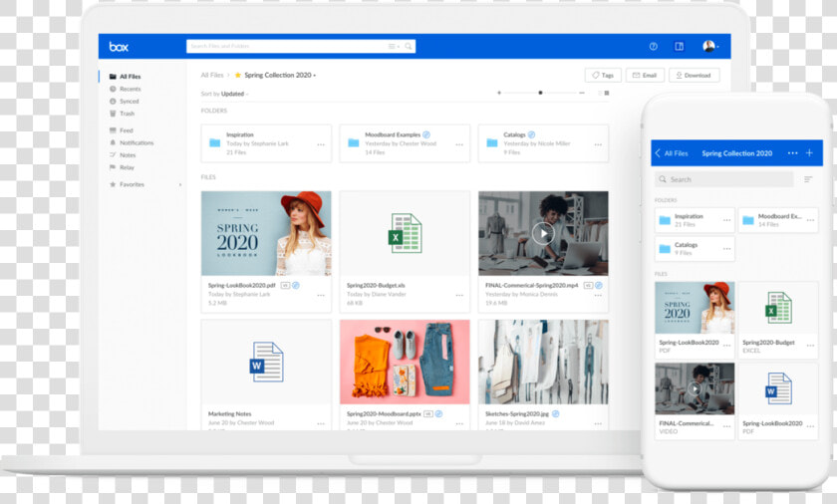Viewport: 837px width, 504px height.
Task: Open options for Spring-LookBook2020 PDF under lookbook image
Action: coord(727,346)
